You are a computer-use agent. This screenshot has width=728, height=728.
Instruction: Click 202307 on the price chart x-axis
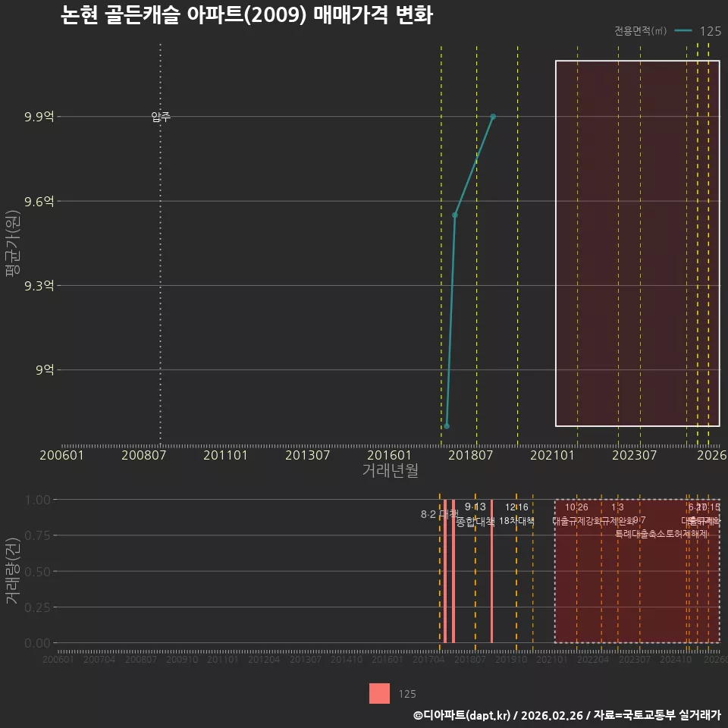[634, 455]
